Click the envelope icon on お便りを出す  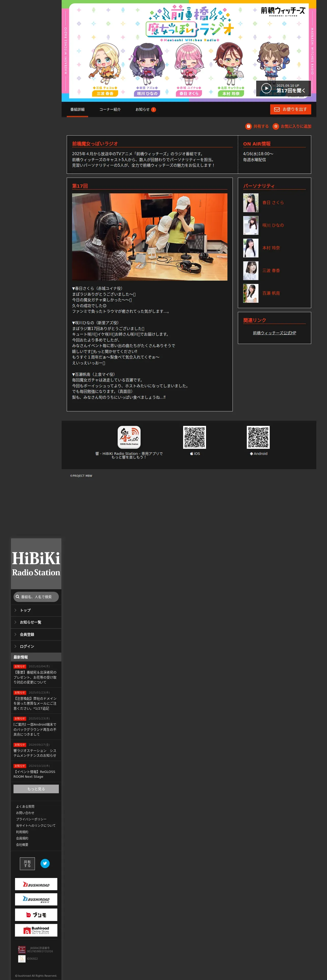[277, 110]
